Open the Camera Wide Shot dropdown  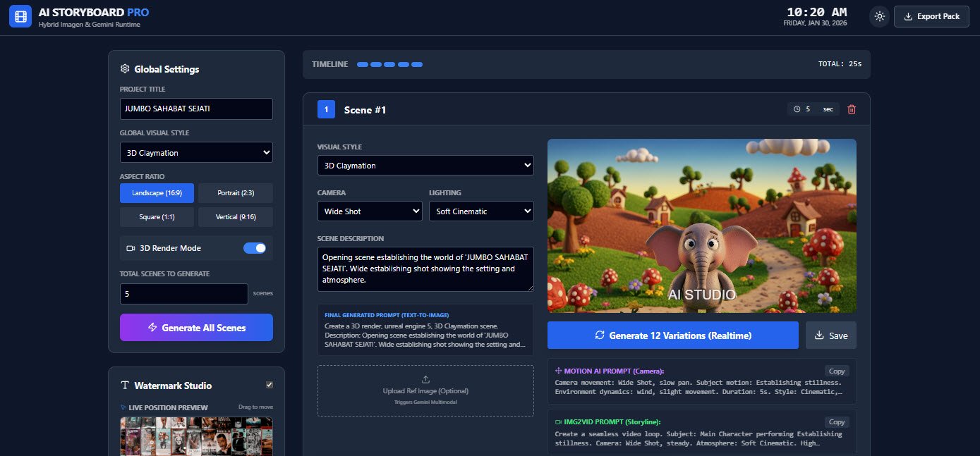click(x=370, y=211)
